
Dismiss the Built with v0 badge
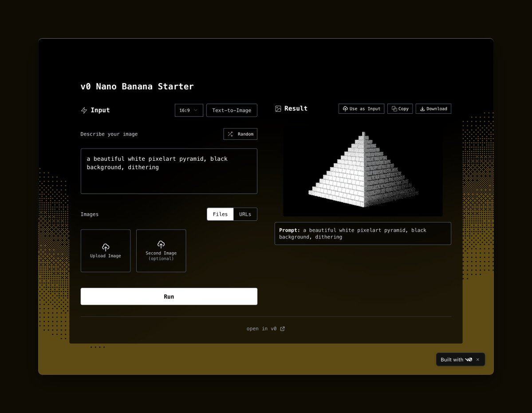pos(478,360)
